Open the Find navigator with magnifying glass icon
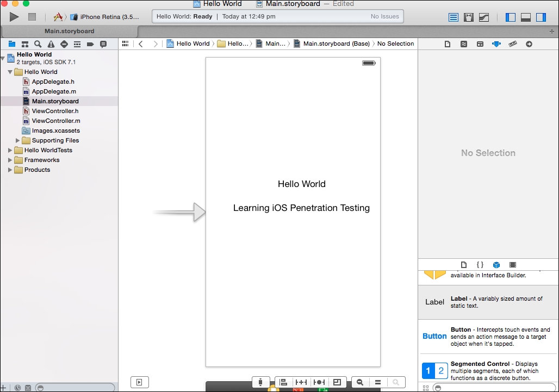 38,44
